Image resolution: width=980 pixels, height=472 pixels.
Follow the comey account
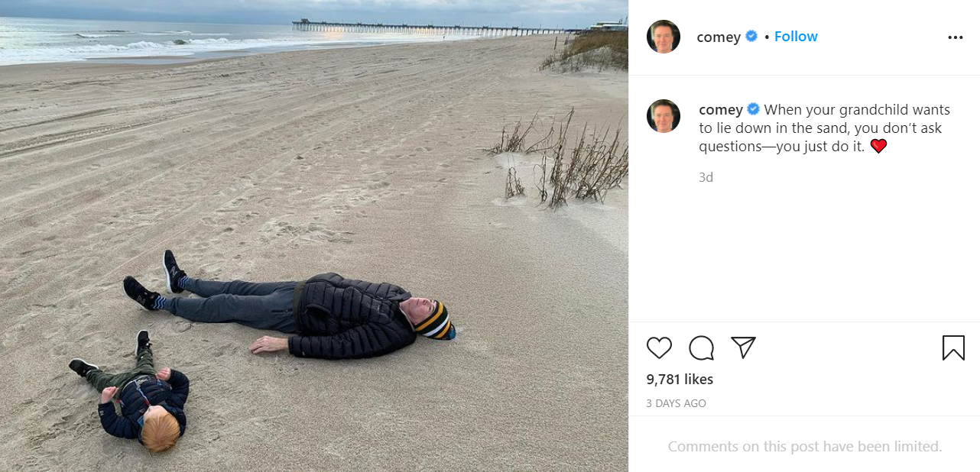[796, 37]
